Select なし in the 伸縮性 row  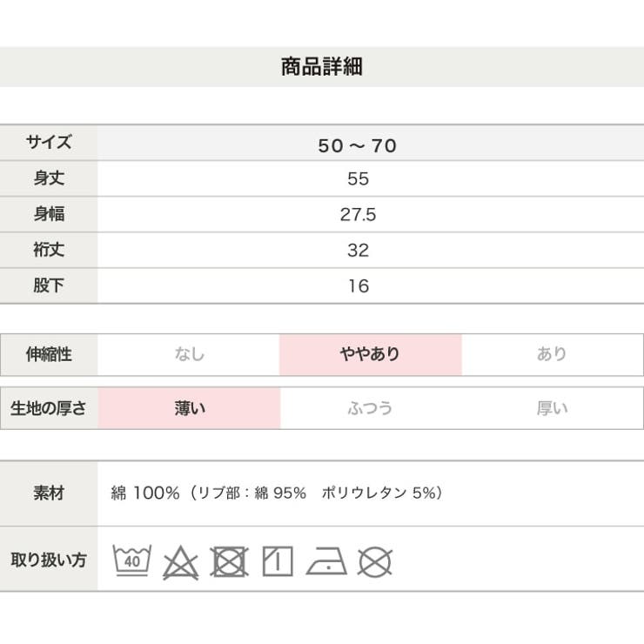point(189,354)
